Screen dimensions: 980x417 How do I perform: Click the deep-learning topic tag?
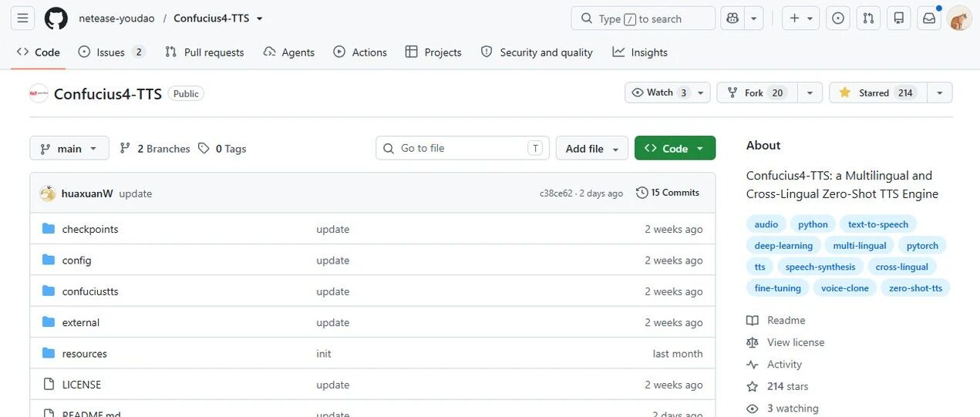click(783, 245)
